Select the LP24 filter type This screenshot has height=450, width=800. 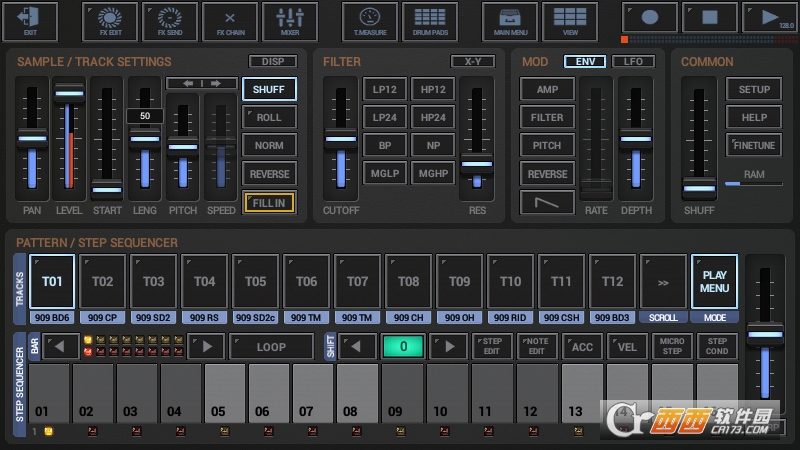click(x=385, y=117)
